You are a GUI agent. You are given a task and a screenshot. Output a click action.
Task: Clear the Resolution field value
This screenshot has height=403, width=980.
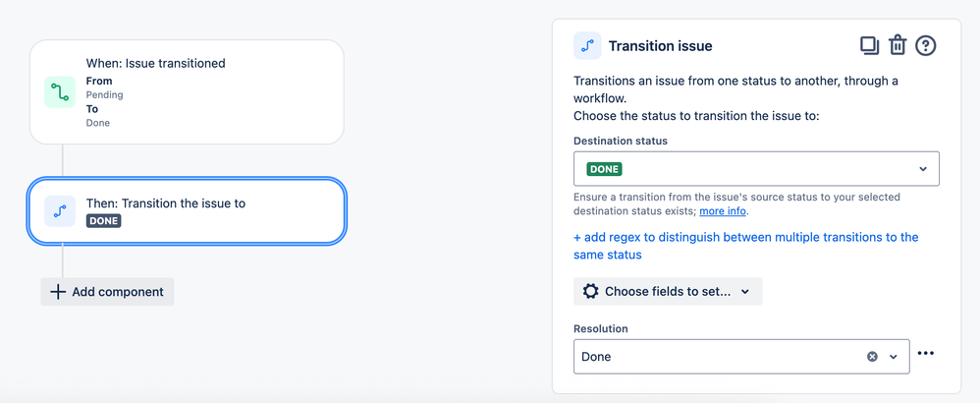coord(872,357)
